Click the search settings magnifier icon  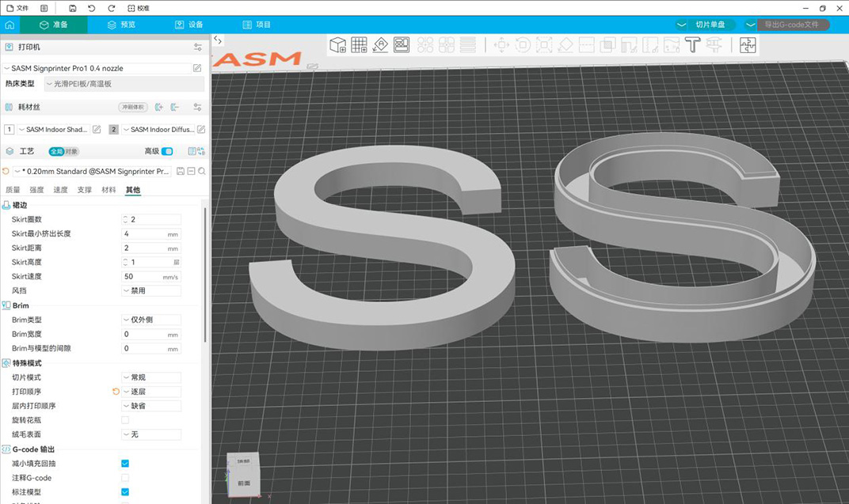(x=202, y=171)
